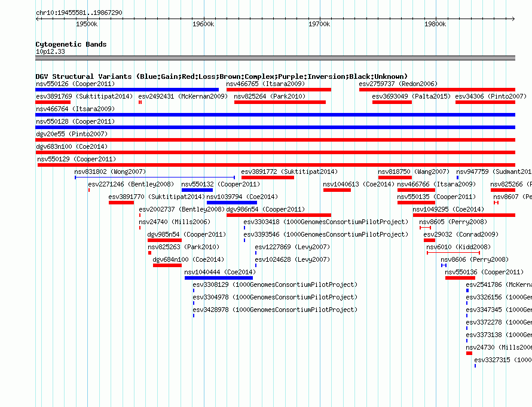Click the nsv8606 (Perry2008) label
The width and height of the screenshot is (532, 407).
pyautogui.click(x=475, y=259)
